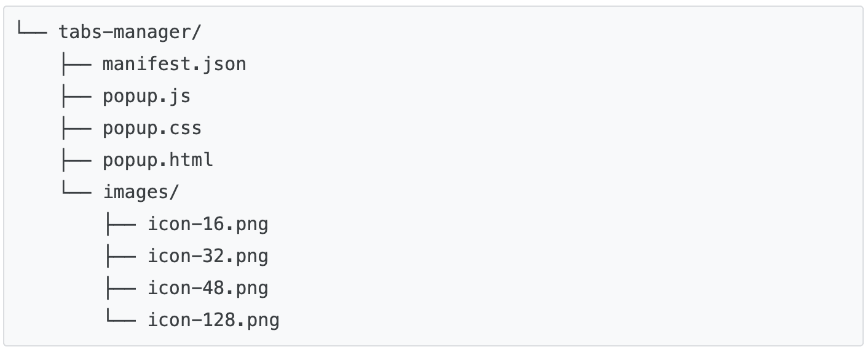
Task: Click the last branch corner before icon-128.png
Action: 120,320
